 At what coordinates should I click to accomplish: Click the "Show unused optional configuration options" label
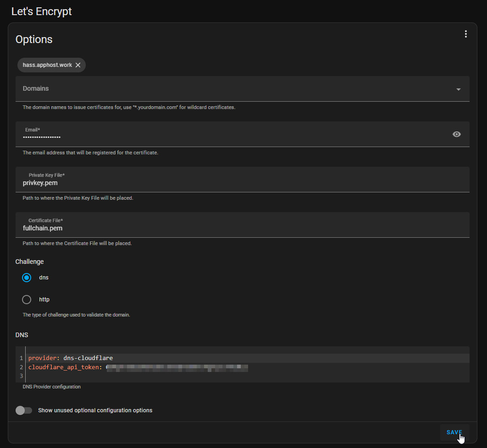[95, 410]
